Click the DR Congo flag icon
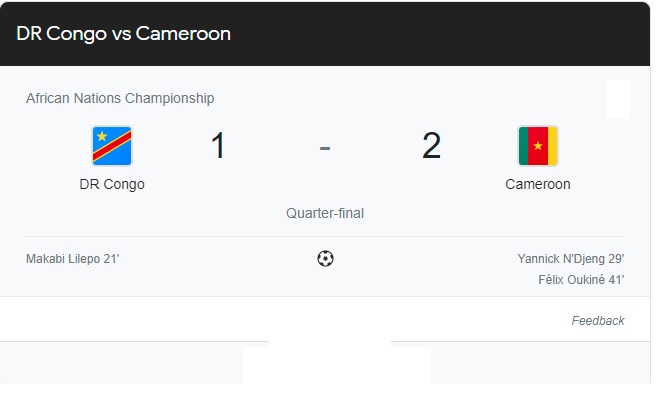This screenshot has width=666, height=406. 112,146
